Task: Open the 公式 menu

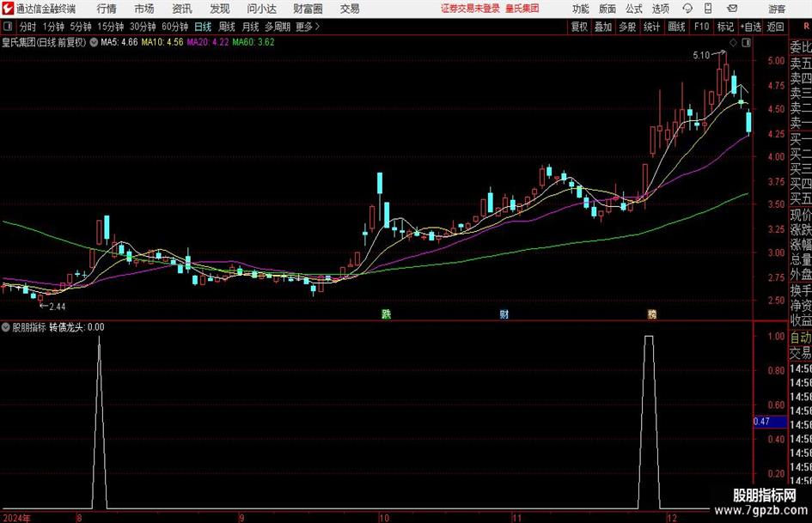Action: pos(634,9)
